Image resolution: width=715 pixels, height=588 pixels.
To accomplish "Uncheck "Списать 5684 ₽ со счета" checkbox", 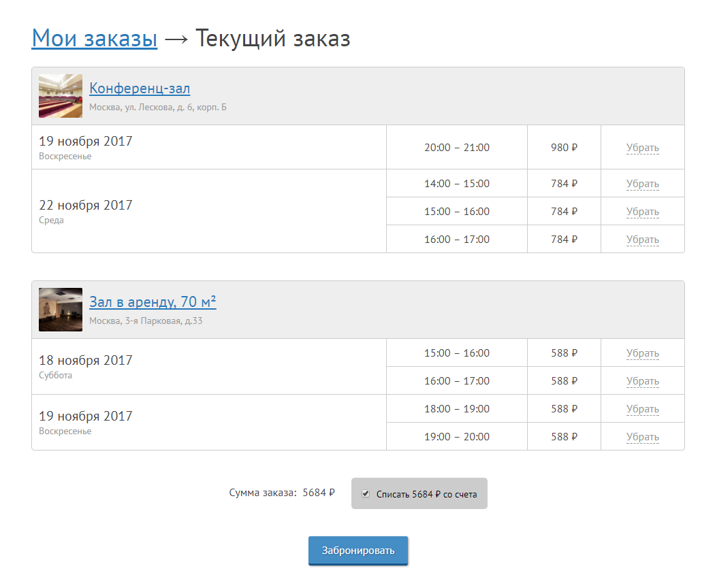I will 366,493.
